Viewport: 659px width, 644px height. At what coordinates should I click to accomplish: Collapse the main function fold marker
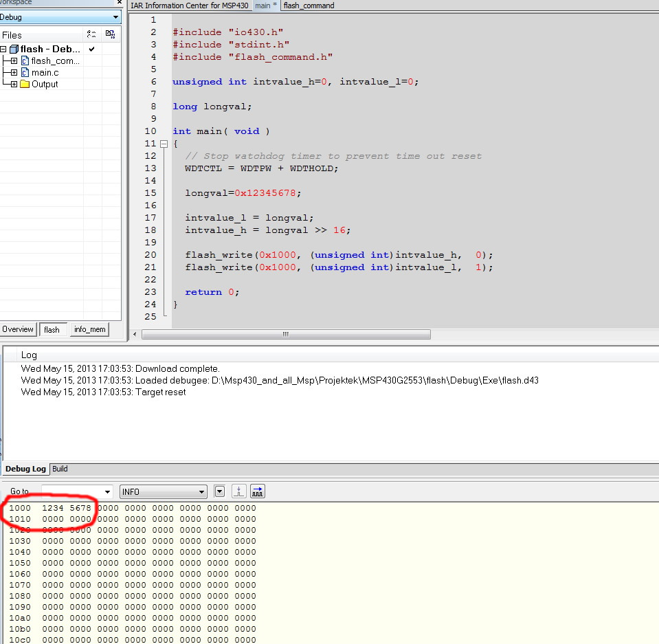[164, 144]
